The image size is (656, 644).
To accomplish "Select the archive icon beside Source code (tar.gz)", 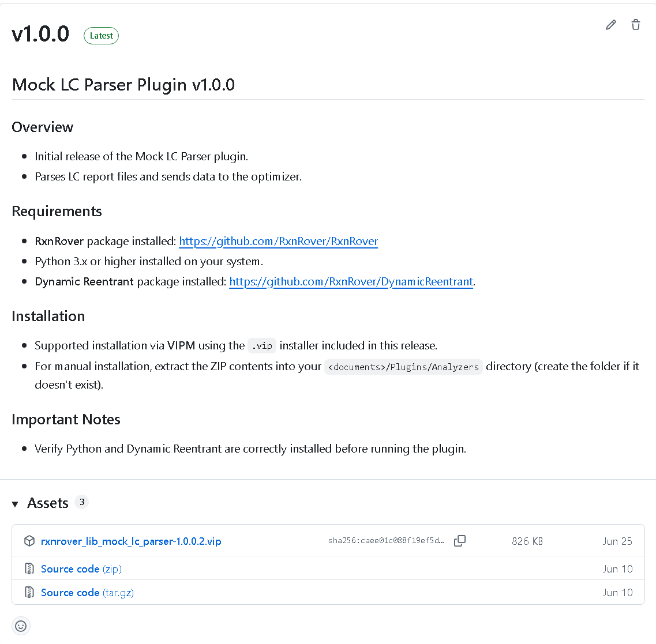I will pyautogui.click(x=29, y=592).
